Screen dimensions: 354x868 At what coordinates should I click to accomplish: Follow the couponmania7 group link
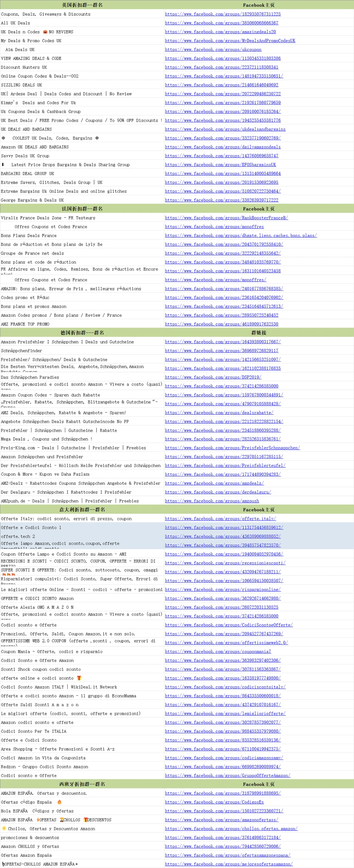[x=218, y=652]
